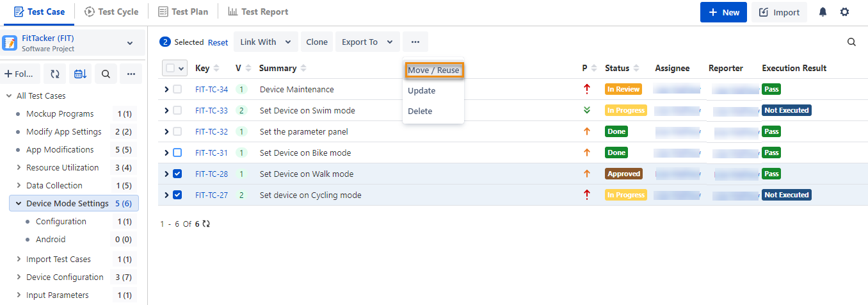868x305 pixels.
Task: Open the toolbar ellipsis more actions button
Action: 415,42
